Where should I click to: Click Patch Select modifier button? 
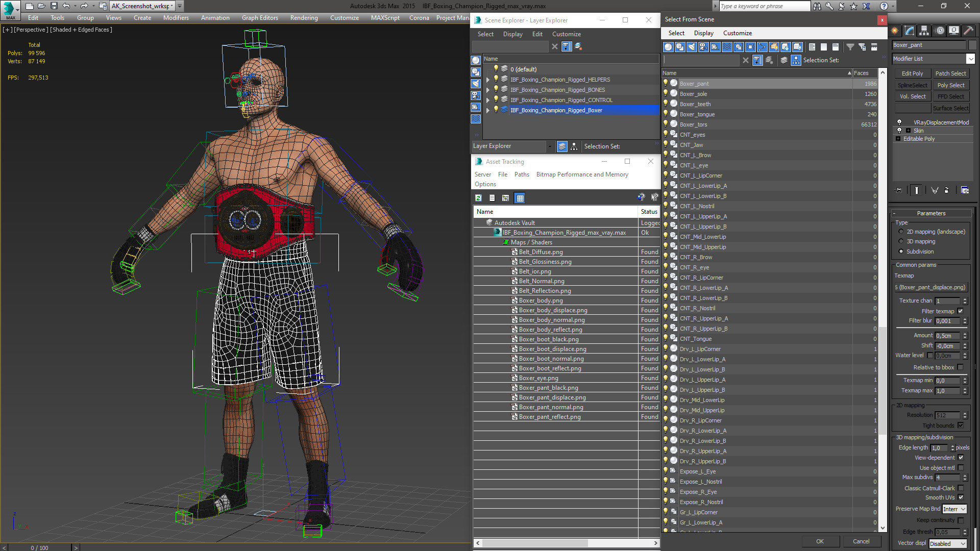point(950,73)
